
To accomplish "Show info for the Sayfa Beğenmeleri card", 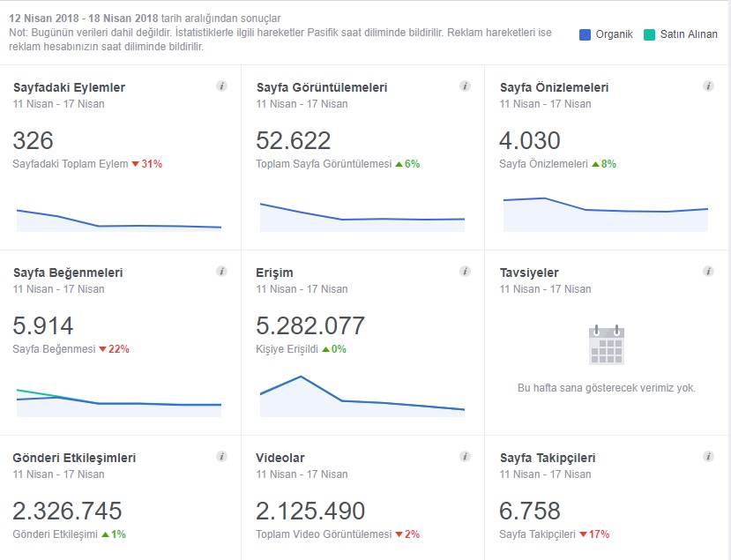I will click(x=222, y=272).
